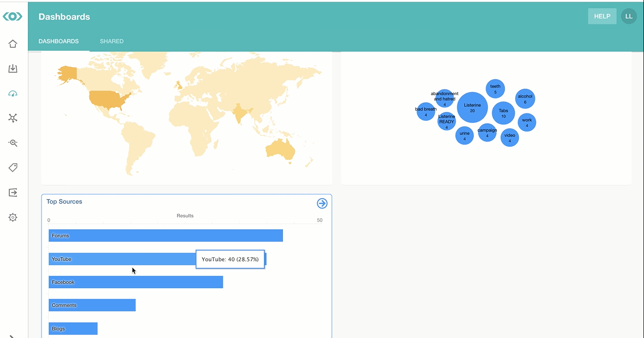Expand the sidebar with bottom chevron

12,336
